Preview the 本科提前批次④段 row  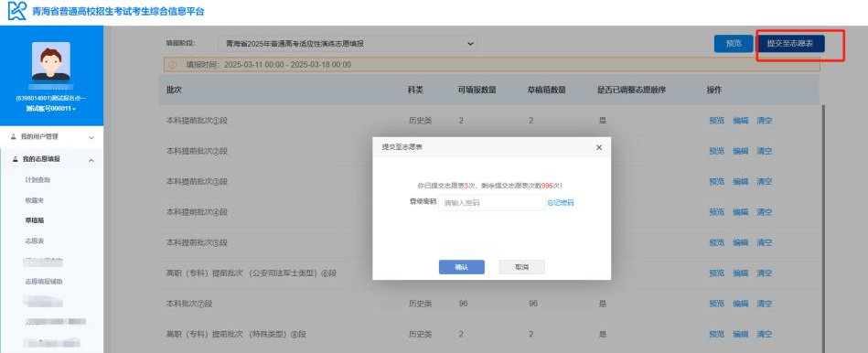point(716,212)
